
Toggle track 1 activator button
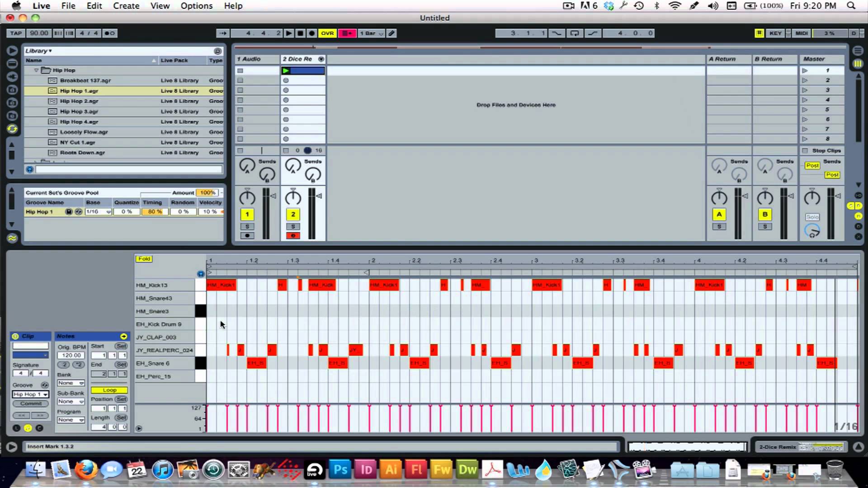click(x=247, y=215)
